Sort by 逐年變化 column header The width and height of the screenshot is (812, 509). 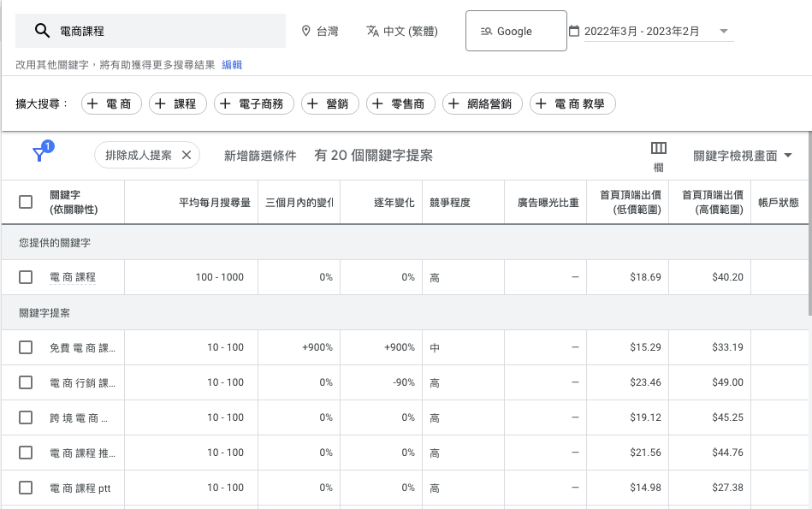pos(394,203)
